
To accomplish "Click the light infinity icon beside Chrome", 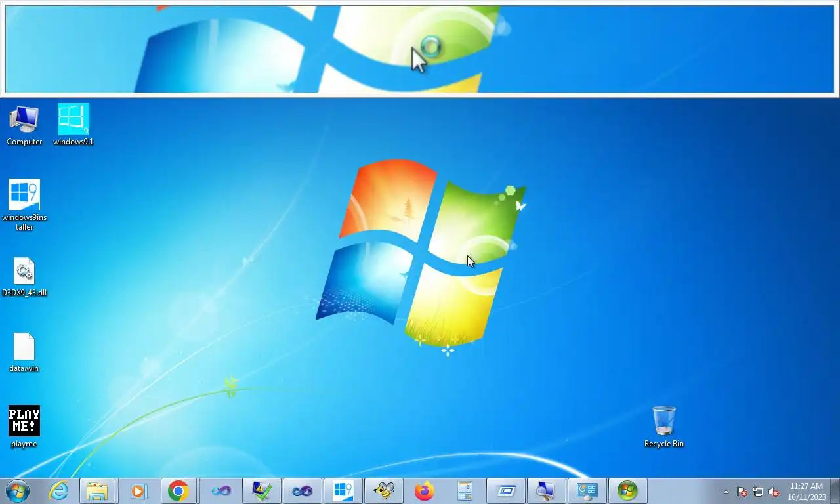I will 220,491.
